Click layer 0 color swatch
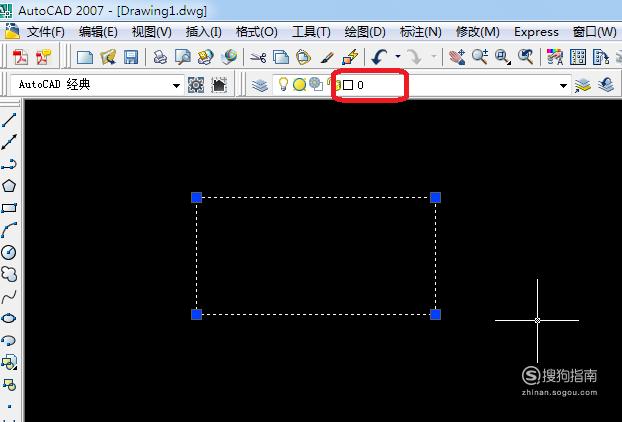 tap(348, 85)
